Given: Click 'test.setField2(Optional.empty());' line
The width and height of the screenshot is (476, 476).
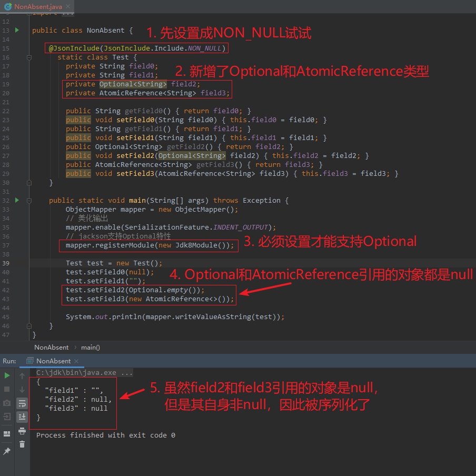Looking at the screenshot, I should tap(135, 290).
